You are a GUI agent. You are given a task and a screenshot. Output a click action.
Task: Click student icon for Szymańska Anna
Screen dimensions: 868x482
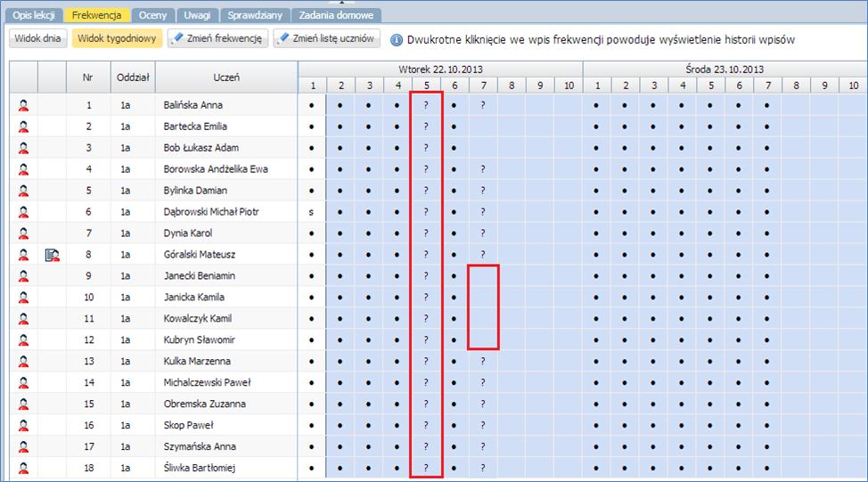click(23, 446)
